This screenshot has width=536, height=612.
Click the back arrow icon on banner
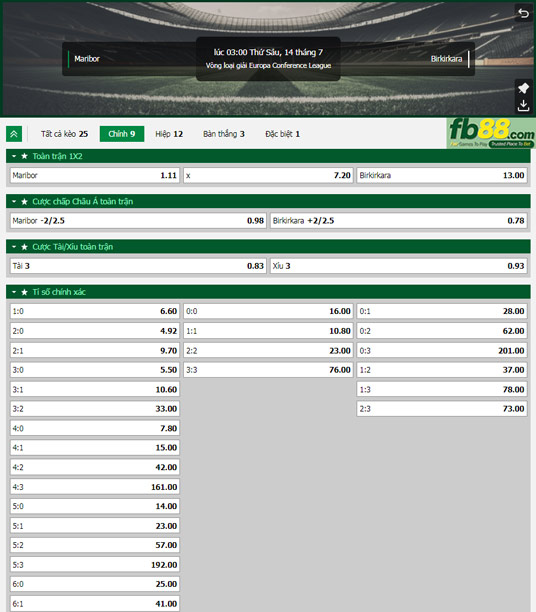point(523,13)
